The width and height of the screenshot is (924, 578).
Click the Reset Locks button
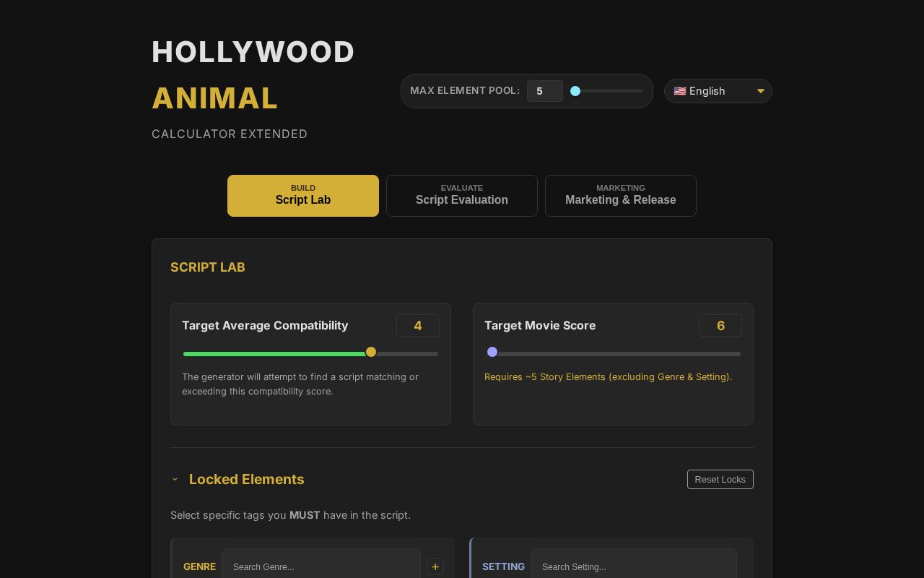pyautogui.click(x=720, y=480)
